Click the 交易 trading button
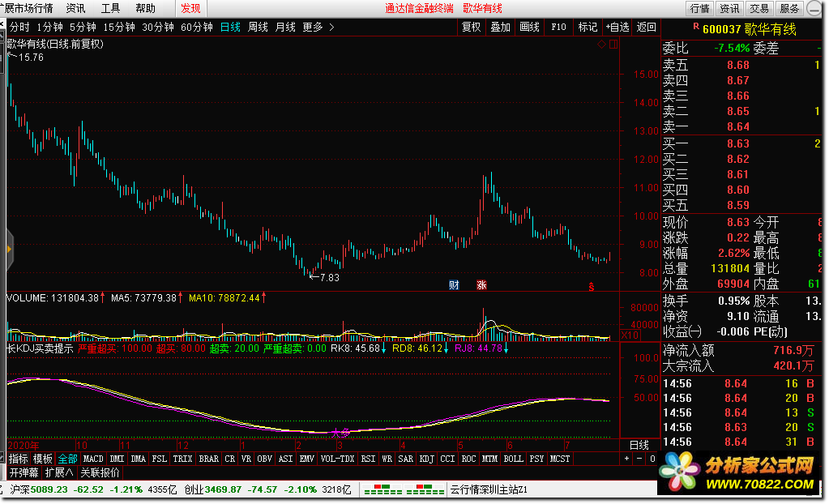The width and height of the screenshot is (829, 504). coord(759,8)
